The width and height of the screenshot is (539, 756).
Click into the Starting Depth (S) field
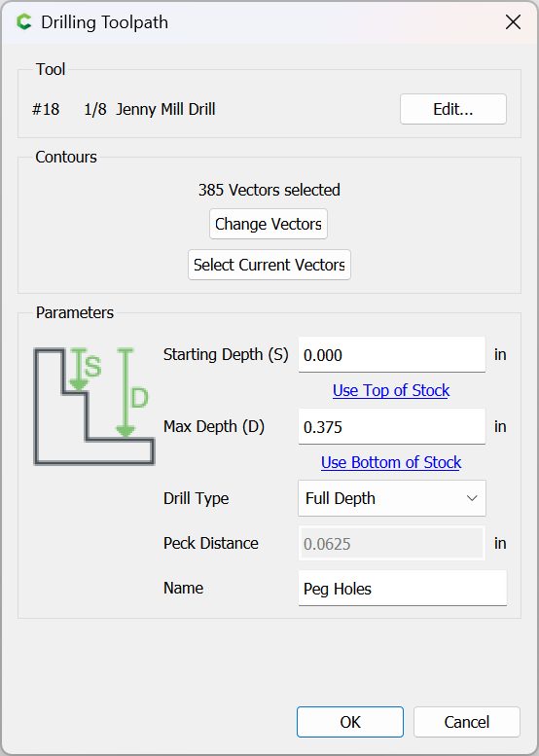coord(392,355)
